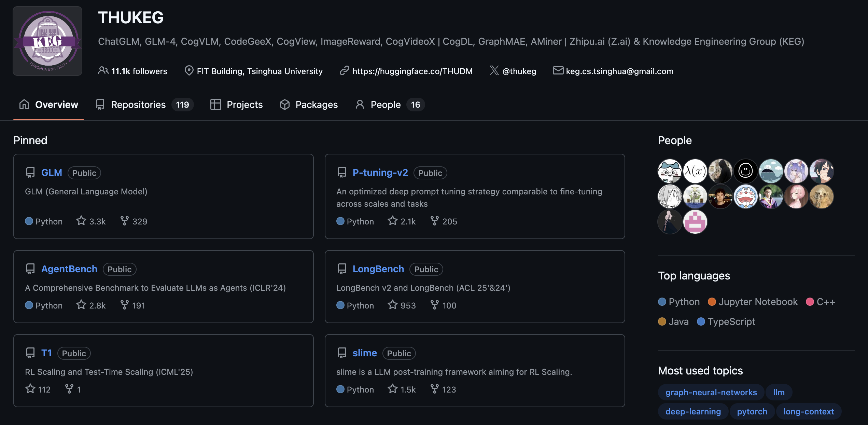This screenshot has height=425, width=868.
Task: View T1 stars 112
Action: coord(38,389)
